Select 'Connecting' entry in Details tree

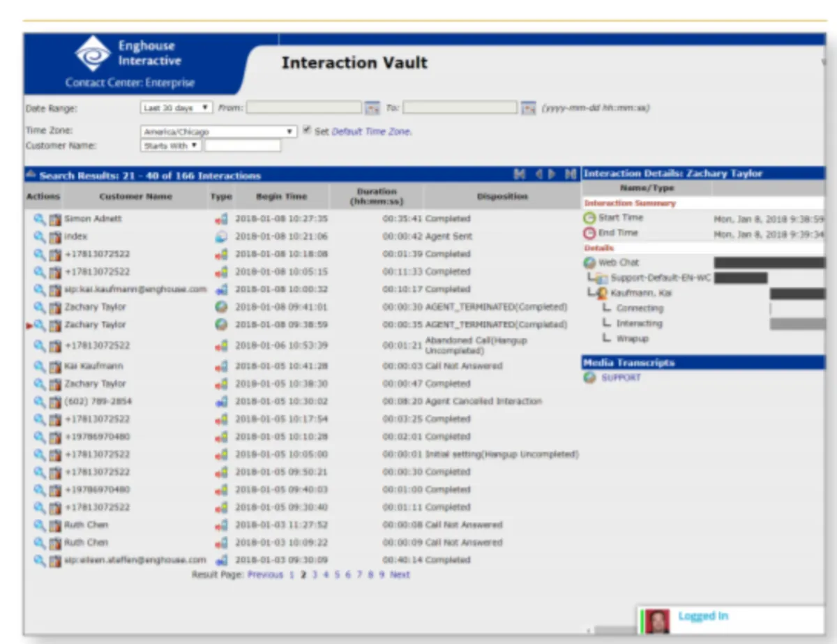[640, 308]
